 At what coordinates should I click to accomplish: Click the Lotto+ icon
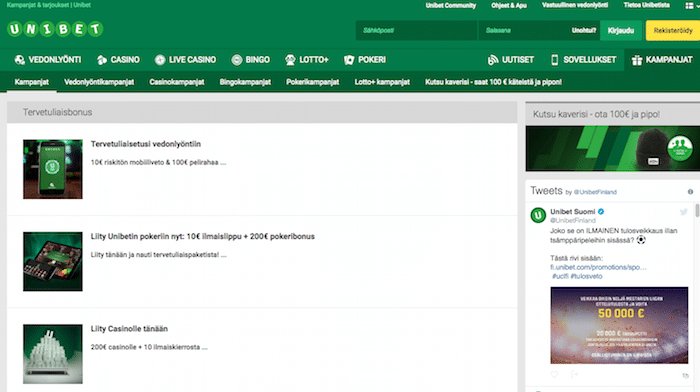290,60
